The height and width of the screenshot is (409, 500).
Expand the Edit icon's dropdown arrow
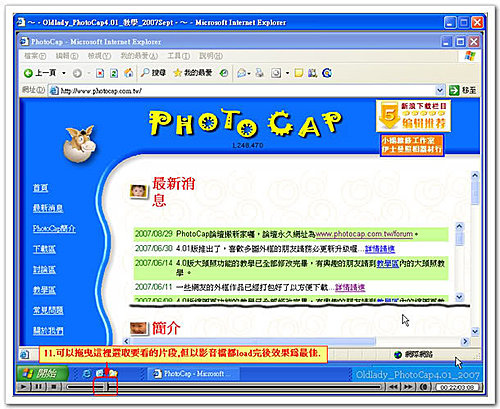pos(287,73)
